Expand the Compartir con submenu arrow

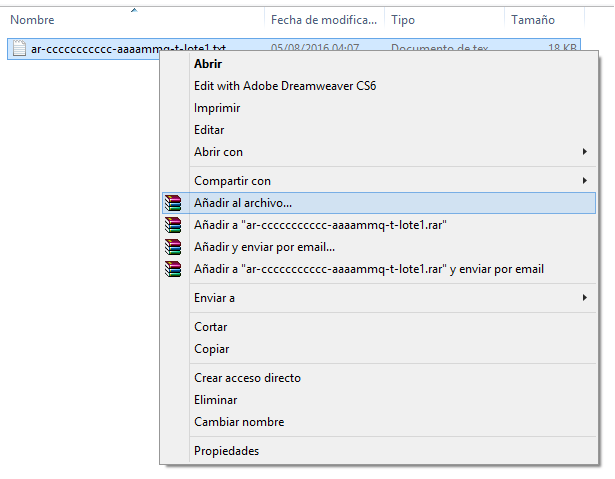click(584, 181)
